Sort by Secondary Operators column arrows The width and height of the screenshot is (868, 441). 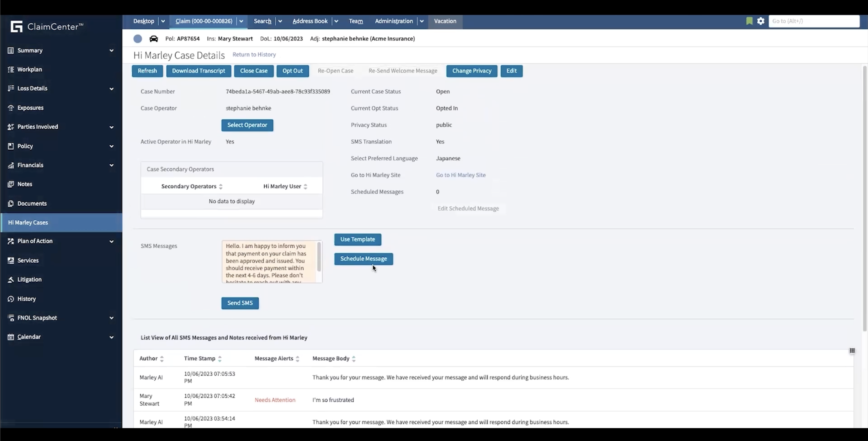click(221, 187)
